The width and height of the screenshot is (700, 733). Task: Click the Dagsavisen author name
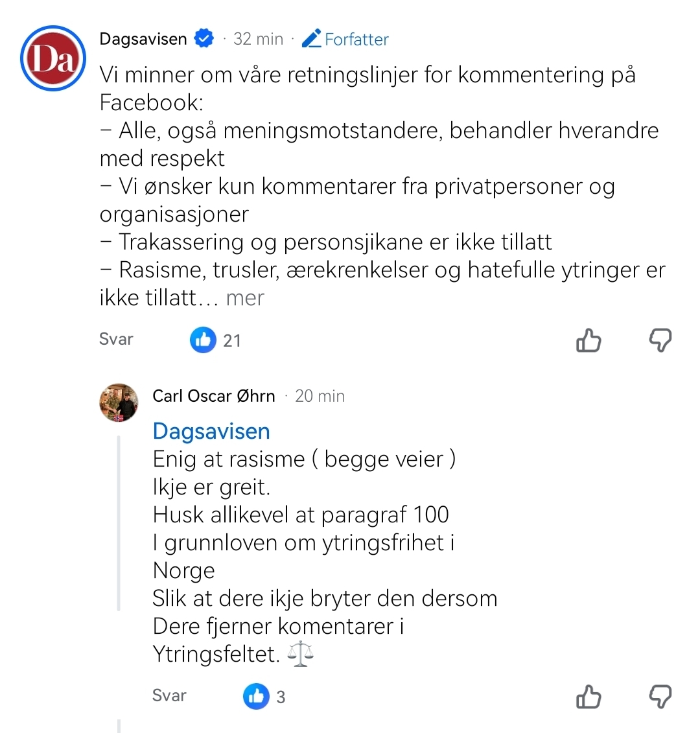(143, 39)
